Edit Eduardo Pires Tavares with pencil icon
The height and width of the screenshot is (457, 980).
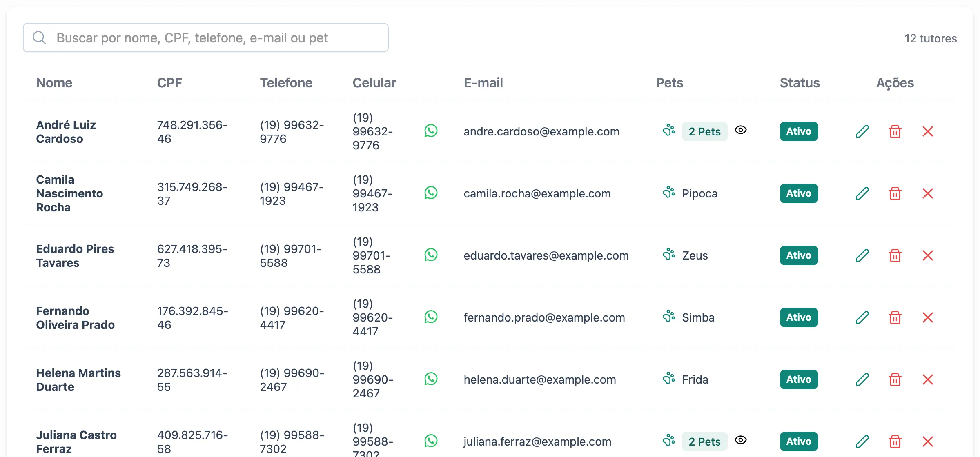tap(862, 255)
